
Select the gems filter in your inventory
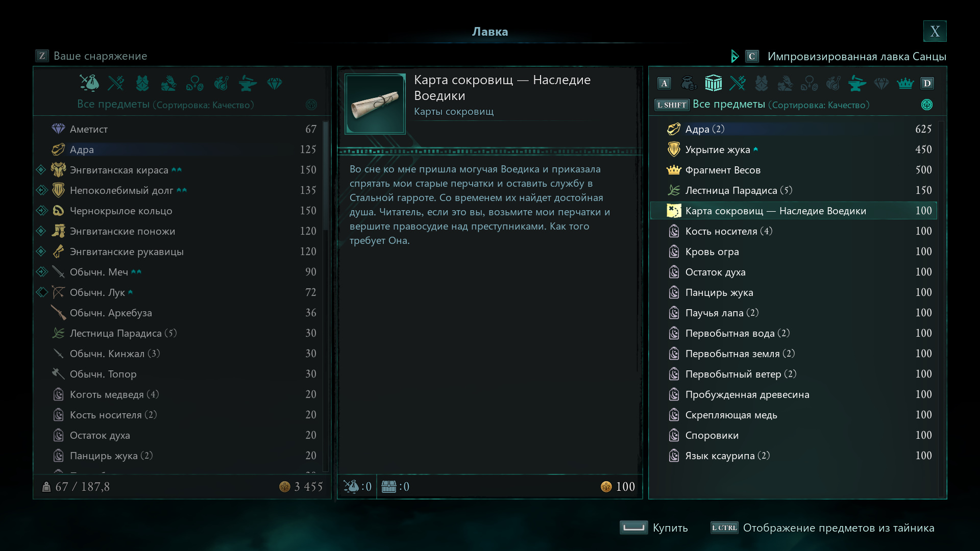point(275,83)
